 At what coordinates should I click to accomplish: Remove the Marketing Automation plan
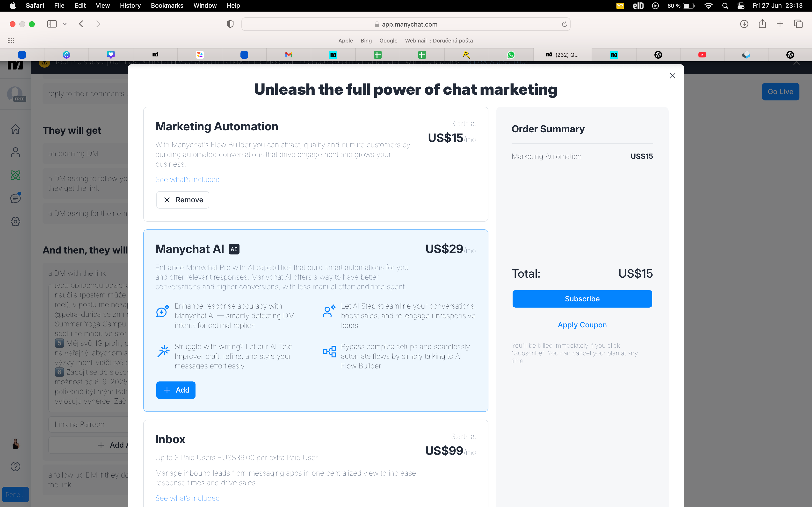tap(183, 200)
